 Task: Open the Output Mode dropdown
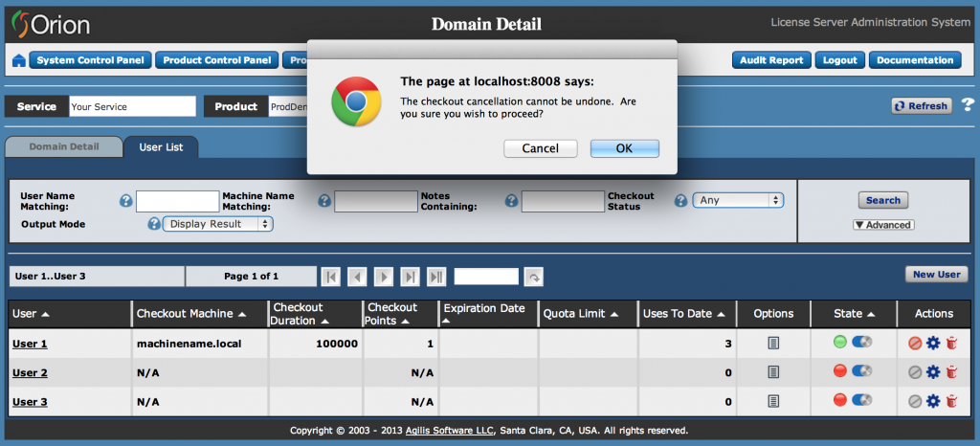coord(218,224)
